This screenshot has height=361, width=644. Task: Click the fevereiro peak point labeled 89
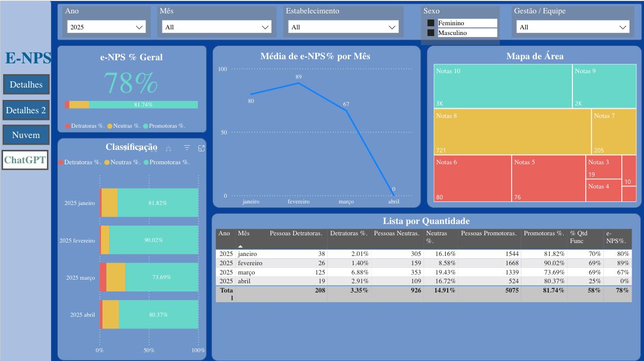click(x=299, y=83)
